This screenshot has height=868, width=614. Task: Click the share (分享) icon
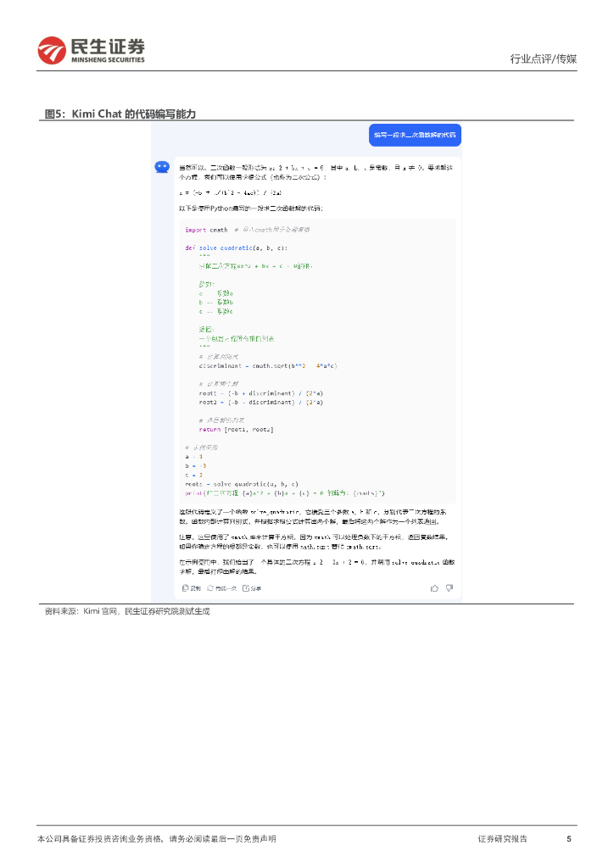pos(246,587)
